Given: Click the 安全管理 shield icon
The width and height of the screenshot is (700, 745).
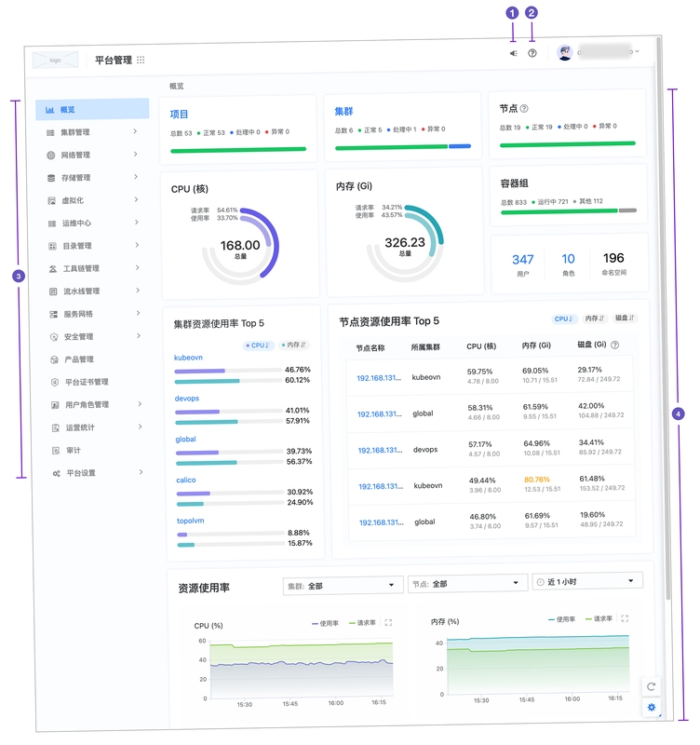Looking at the screenshot, I should (x=54, y=337).
